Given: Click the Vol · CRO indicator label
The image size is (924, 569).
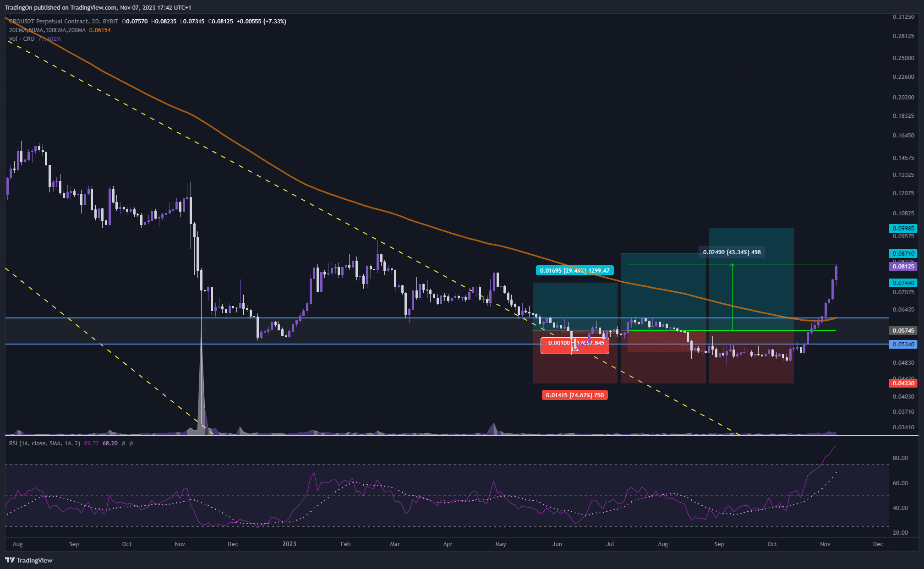Looking at the screenshot, I should click(x=22, y=38).
